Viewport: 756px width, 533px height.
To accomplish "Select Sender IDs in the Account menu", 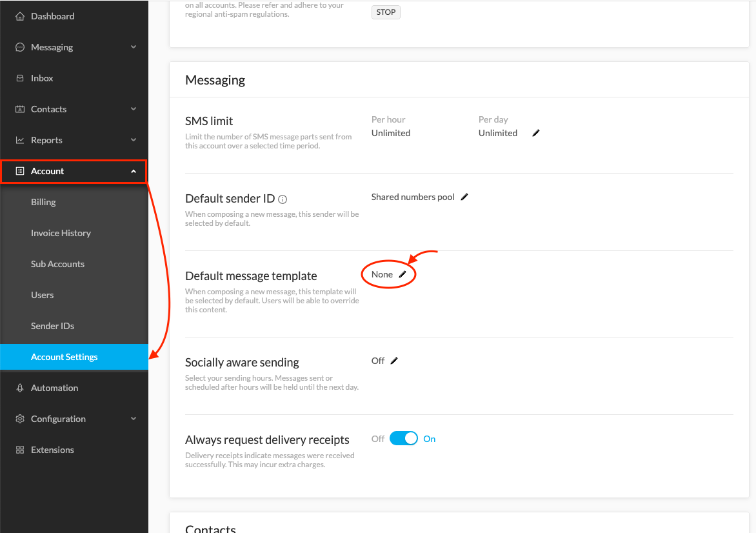I will (x=54, y=326).
